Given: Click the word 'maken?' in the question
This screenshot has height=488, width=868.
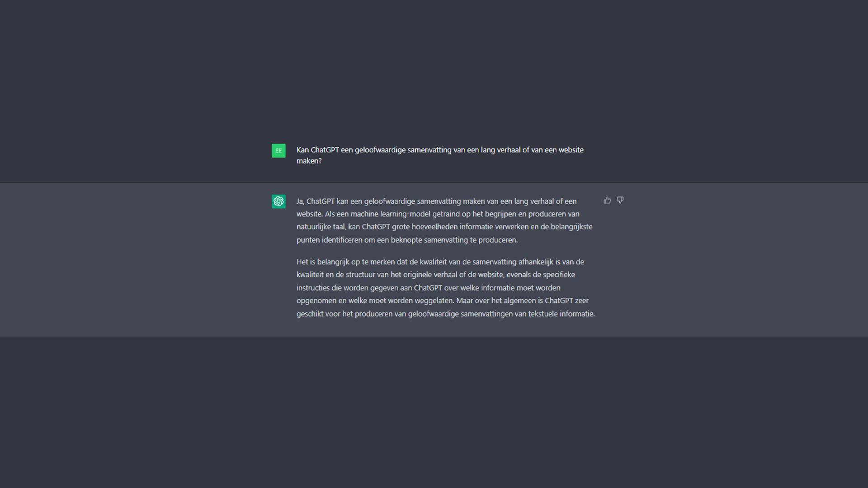Looking at the screenshot, I should click(309, 161).
